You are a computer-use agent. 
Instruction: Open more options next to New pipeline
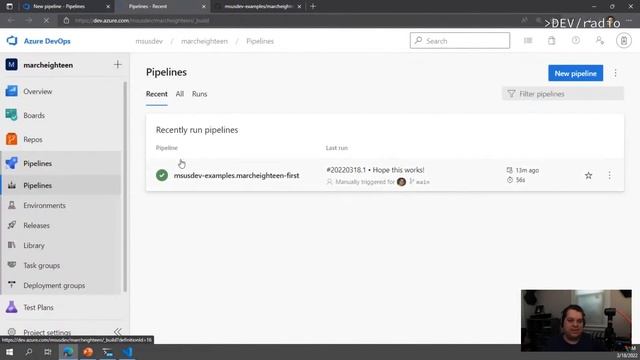coord(615,73)
